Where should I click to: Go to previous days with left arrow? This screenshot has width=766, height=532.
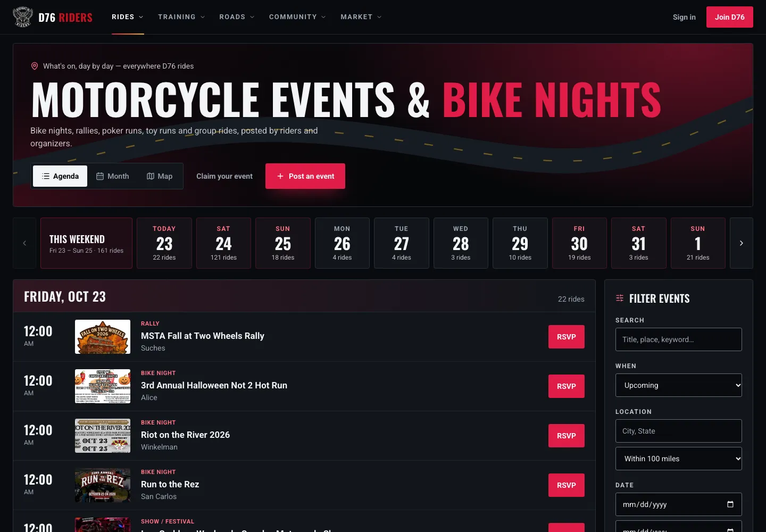point(24,243)
